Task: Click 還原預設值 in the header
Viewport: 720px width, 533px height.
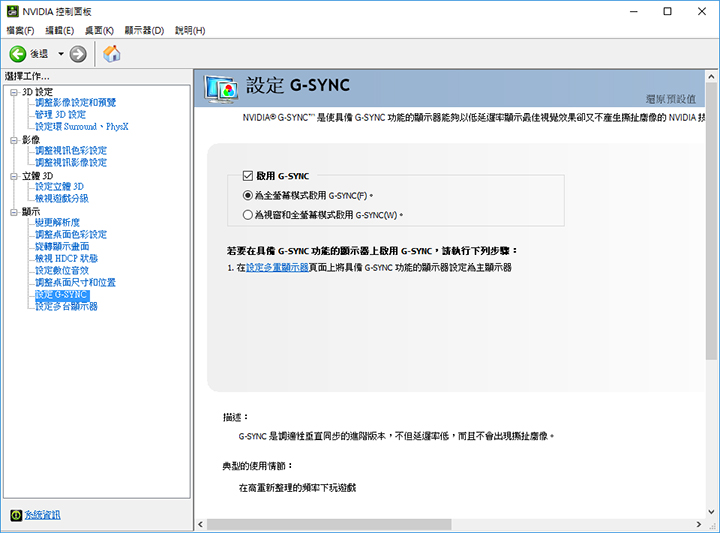Action: tap(670, 99)
